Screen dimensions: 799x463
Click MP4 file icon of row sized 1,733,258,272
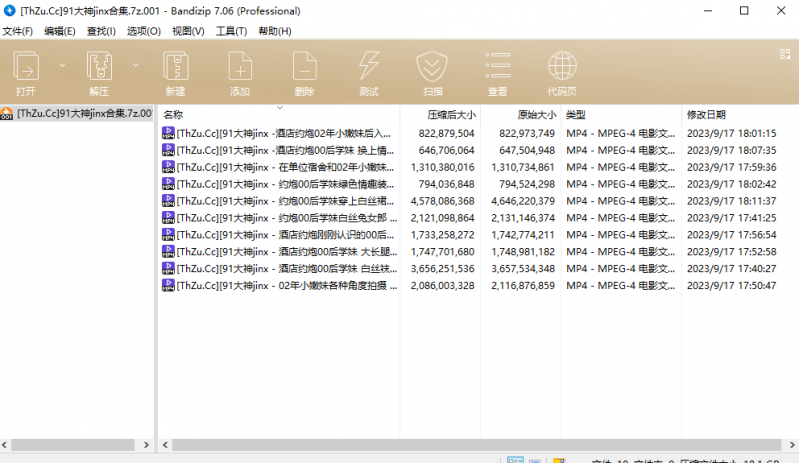(x=168, y=234)
